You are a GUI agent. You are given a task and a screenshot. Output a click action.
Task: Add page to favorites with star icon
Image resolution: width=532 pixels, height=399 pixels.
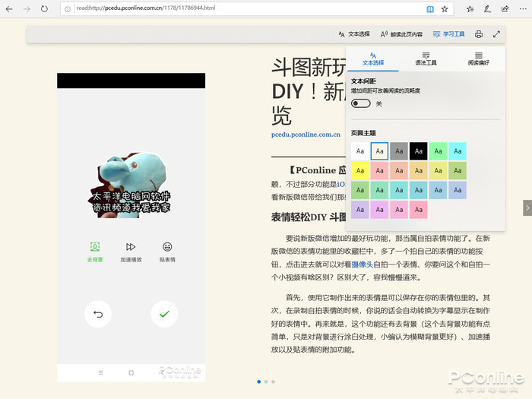click(445, 9)
